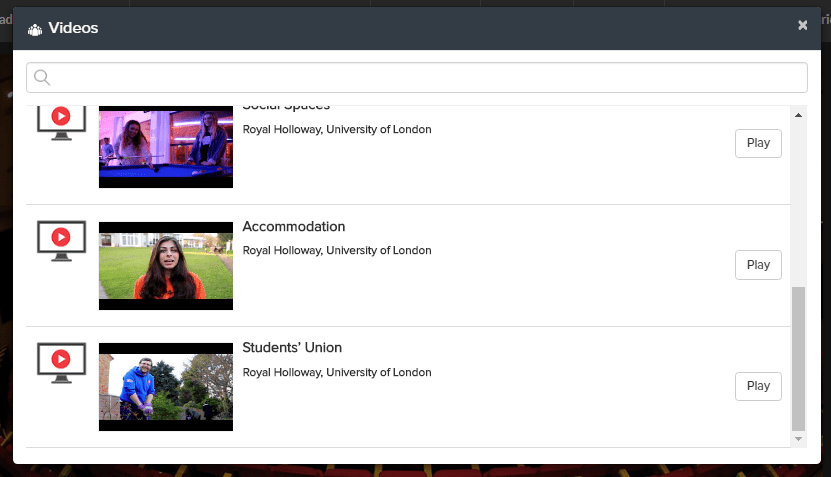This screenshot has width=831, height=477.
Task: Select the Students' Union video thumbnail
Action: [x=166, y=387]
